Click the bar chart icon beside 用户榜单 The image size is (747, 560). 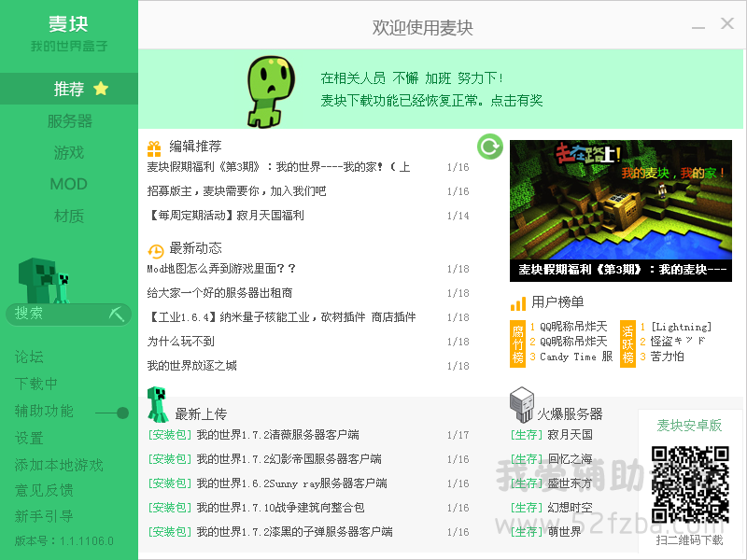pyautogui.click(x=518, y=303)
